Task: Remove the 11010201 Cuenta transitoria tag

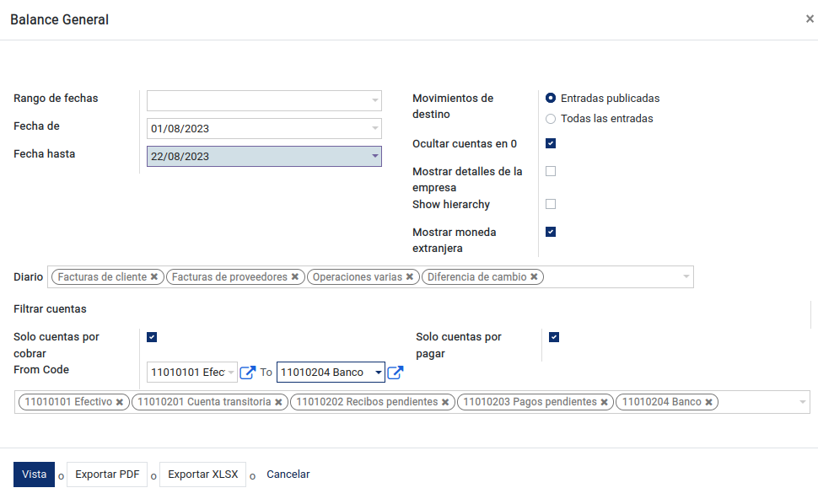Action: coord(278,402)
